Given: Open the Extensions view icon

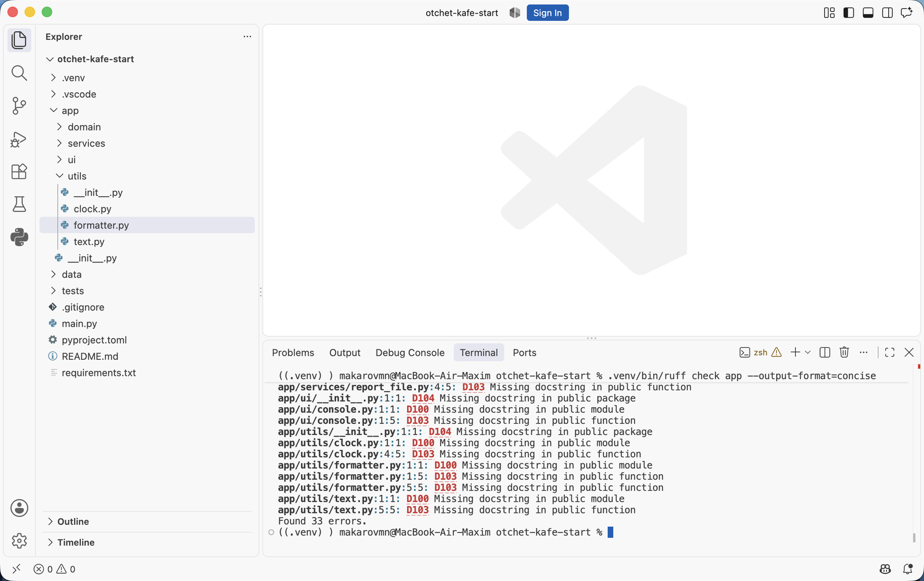Looking at the screenshot, I should [x=19, y=172].
